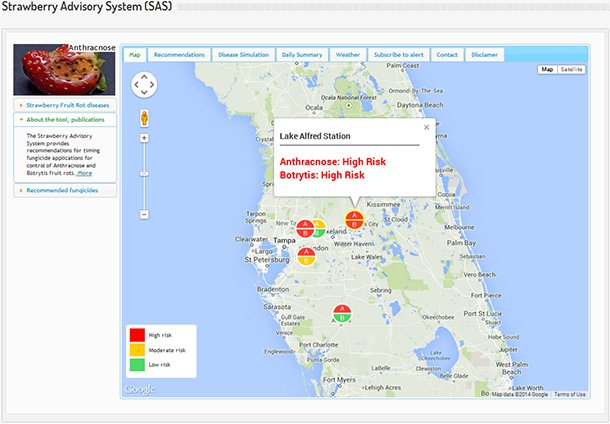Click the Tampa city label
This screenshot has width=610, height=424.
tap(284, 240)
